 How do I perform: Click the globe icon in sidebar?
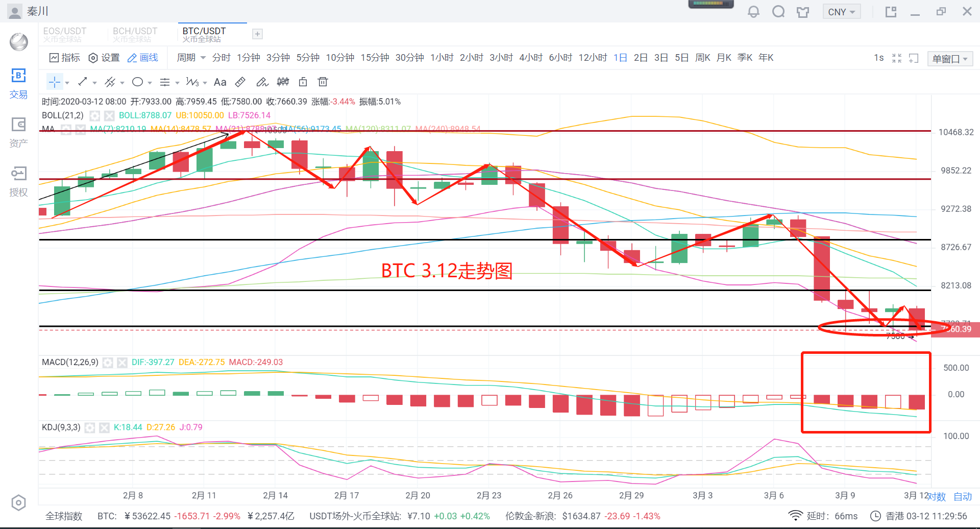pos(19,42)
